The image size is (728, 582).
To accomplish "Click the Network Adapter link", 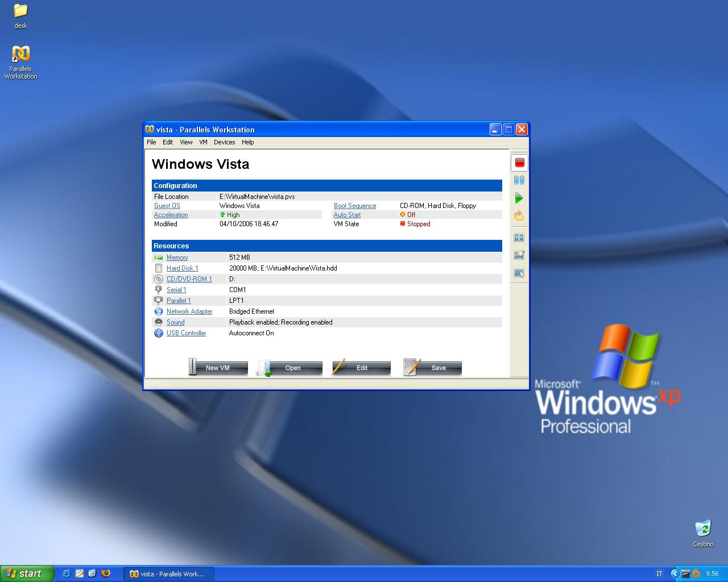I will click(189, 311).
